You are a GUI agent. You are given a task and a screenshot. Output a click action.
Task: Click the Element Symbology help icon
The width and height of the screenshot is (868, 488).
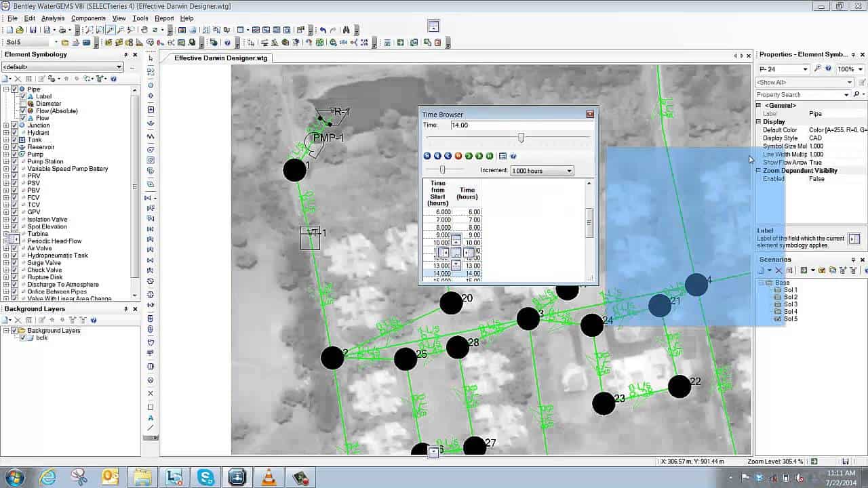coord(113,79)
